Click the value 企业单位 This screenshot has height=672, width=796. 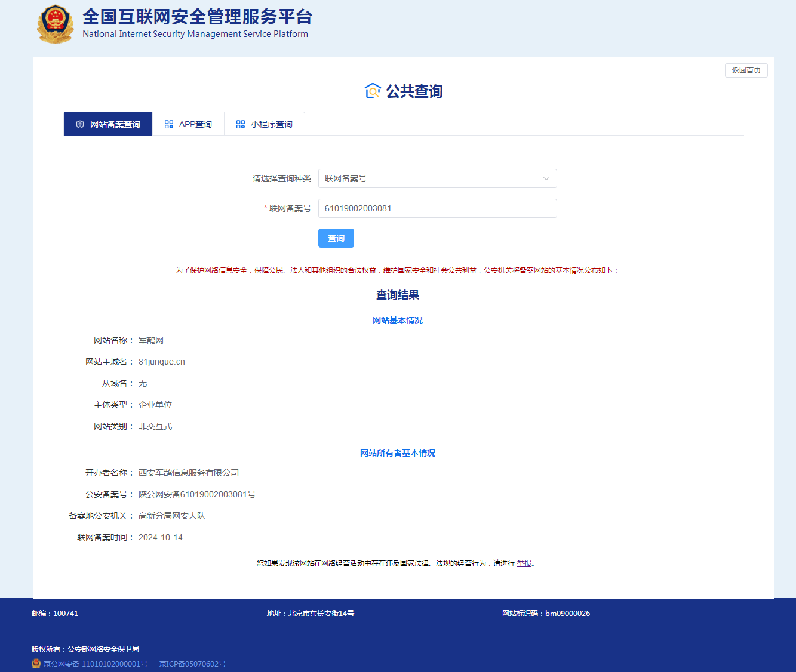(155, 405)
